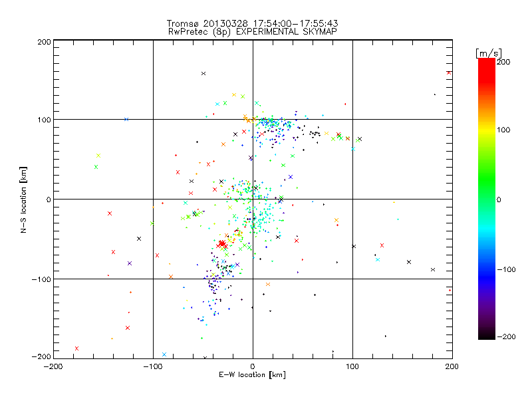Click the x-axis tick label '-200'
The width and height of the screenshot is (532, 399).
[53, 366]
